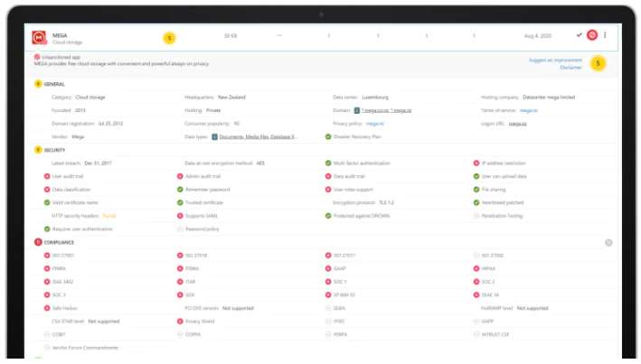Click the User can upload data green icon
The image size is (641, 364).
tap(476, 176)
